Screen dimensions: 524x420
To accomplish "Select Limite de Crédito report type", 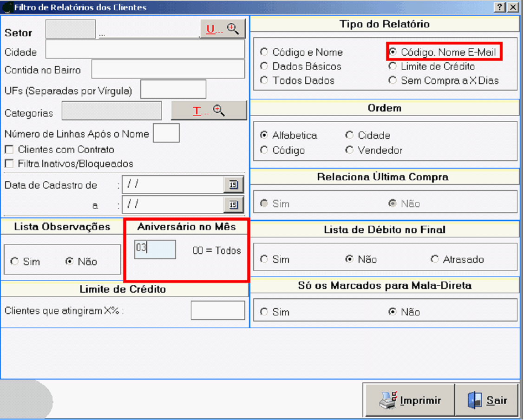I will [x=393, y=66].
